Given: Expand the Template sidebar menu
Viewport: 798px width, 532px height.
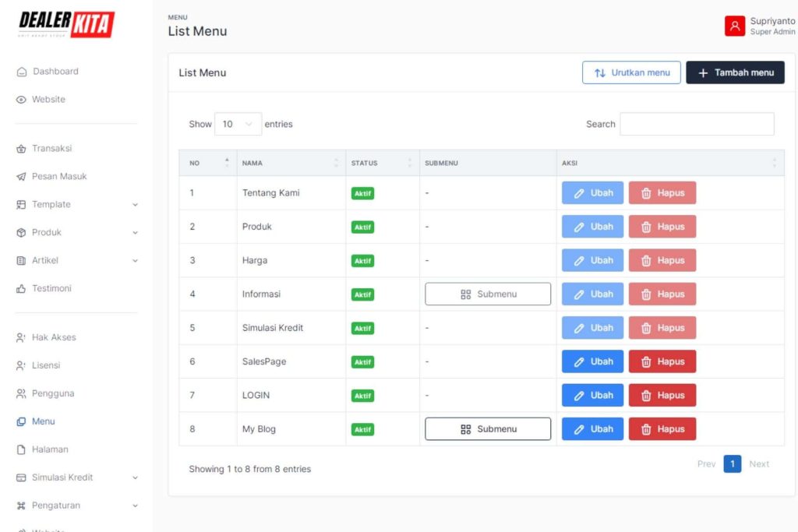Looking at the screenshot, I should coord(76,205).
